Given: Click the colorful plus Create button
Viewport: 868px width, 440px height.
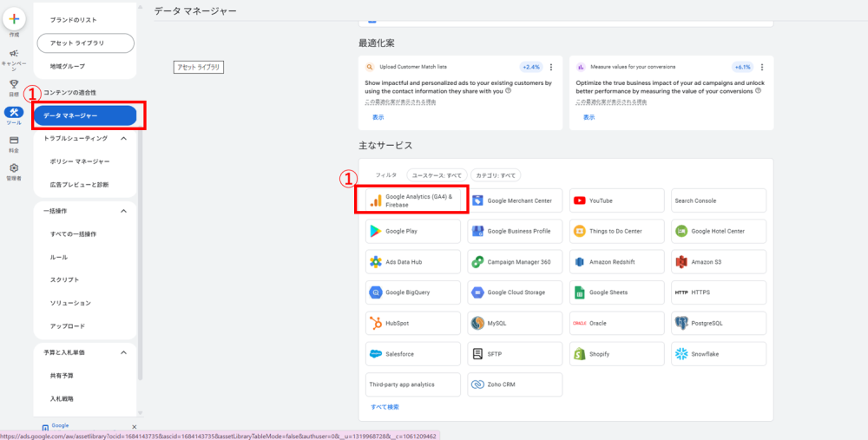Looking at the screenshot, I should click(15, 19).
